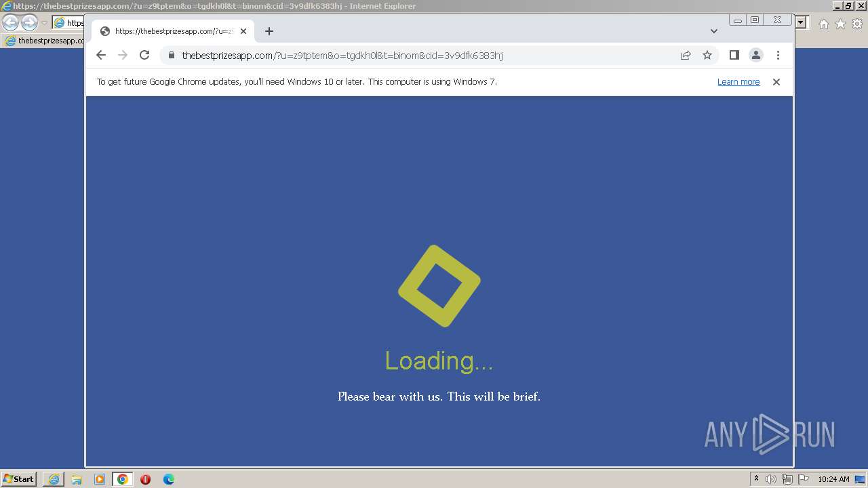Screen dimensions: 868x488
Task: Reload the page in Chrome
Action: point(144,56)
